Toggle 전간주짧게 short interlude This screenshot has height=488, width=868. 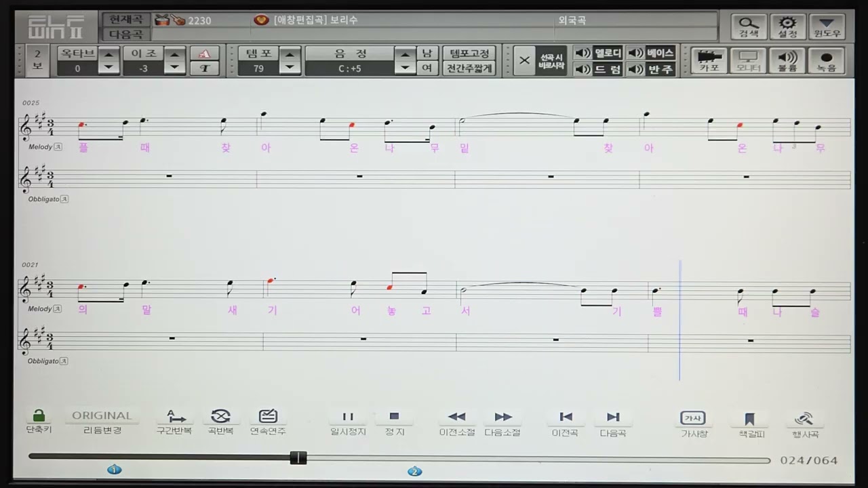(x=469, y=68)
